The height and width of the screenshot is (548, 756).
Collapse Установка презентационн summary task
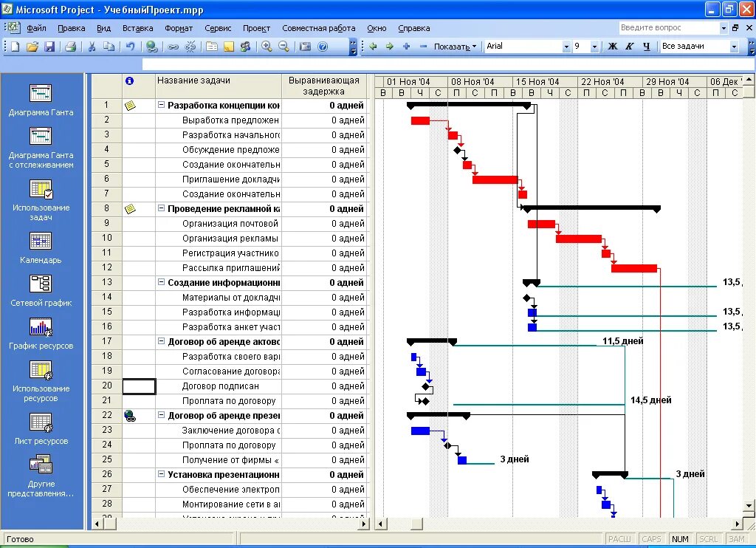(162, 474)
